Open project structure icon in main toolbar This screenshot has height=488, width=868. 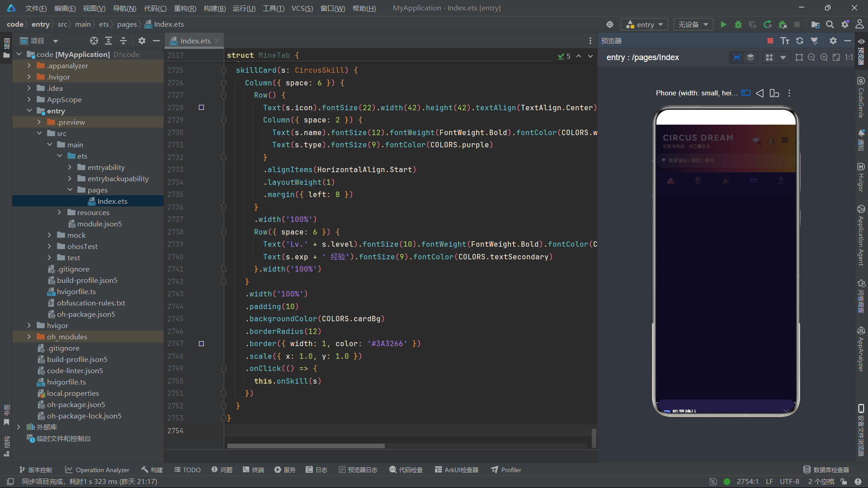(x=815, y=24)
